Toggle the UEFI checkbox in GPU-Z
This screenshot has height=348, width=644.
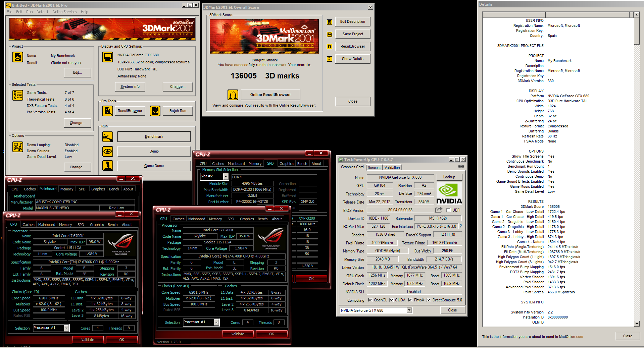point(448,210)
